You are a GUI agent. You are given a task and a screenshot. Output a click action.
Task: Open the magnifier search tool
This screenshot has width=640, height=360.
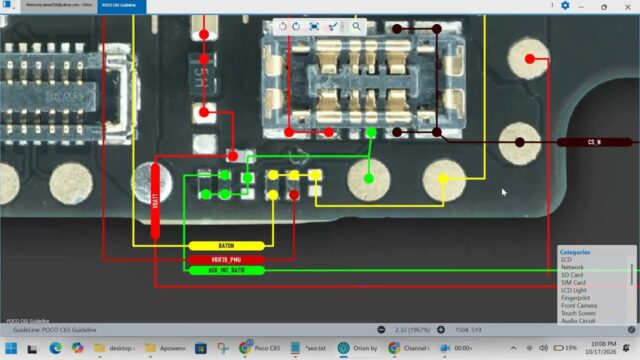coord(356,27)
